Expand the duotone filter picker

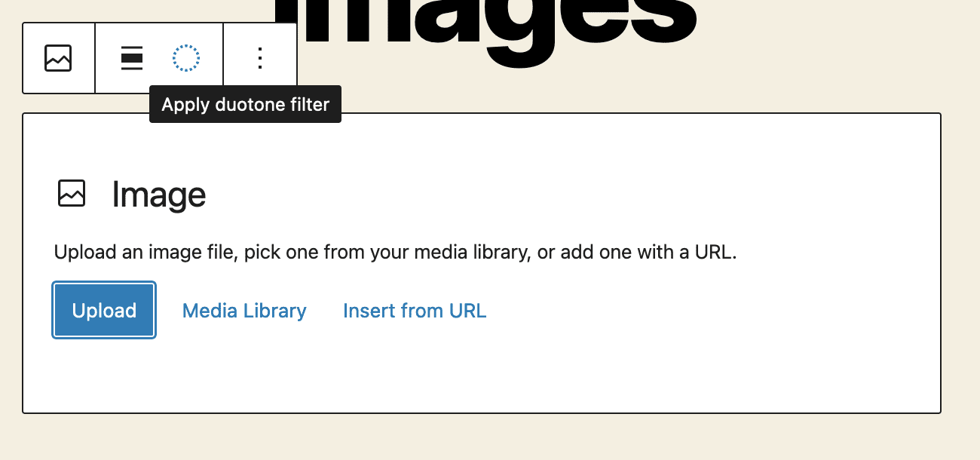(x=186, y=58)
